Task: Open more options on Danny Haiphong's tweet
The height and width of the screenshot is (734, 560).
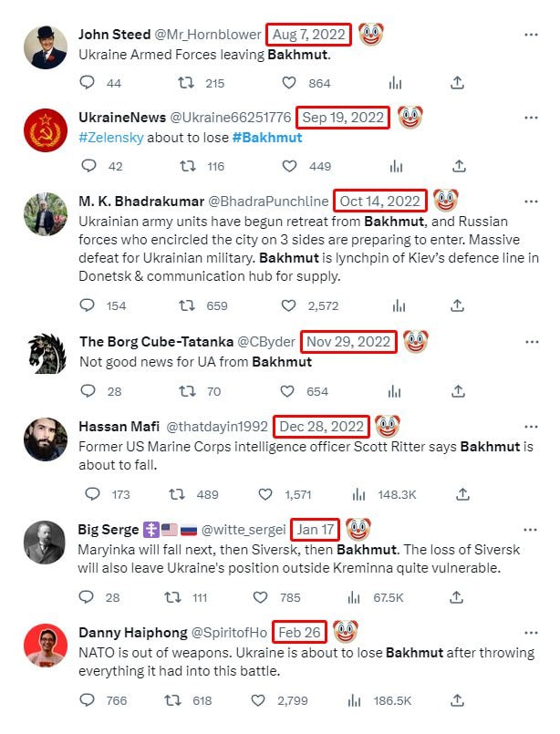Action: coord(531,630)
